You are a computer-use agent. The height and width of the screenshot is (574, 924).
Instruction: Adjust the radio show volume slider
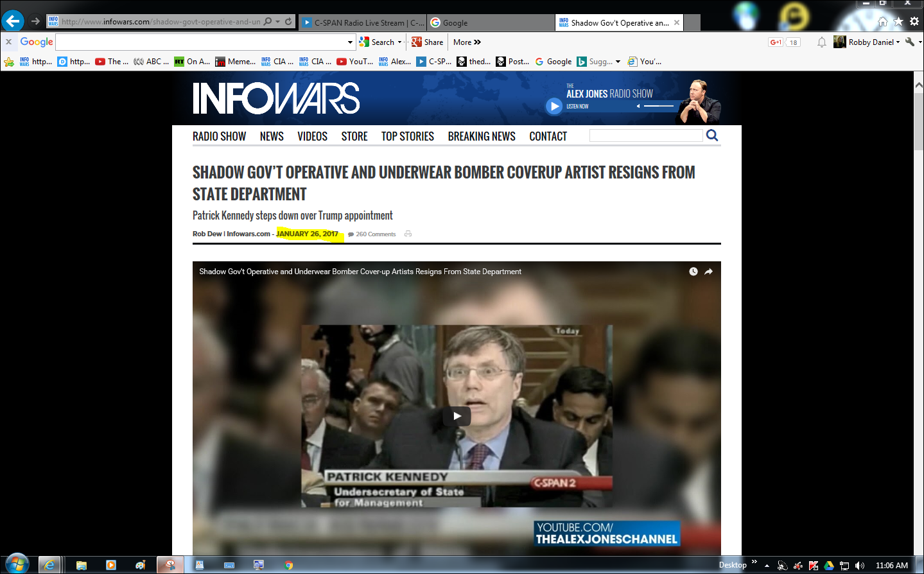pyautogui.click(x=658, y=106)
